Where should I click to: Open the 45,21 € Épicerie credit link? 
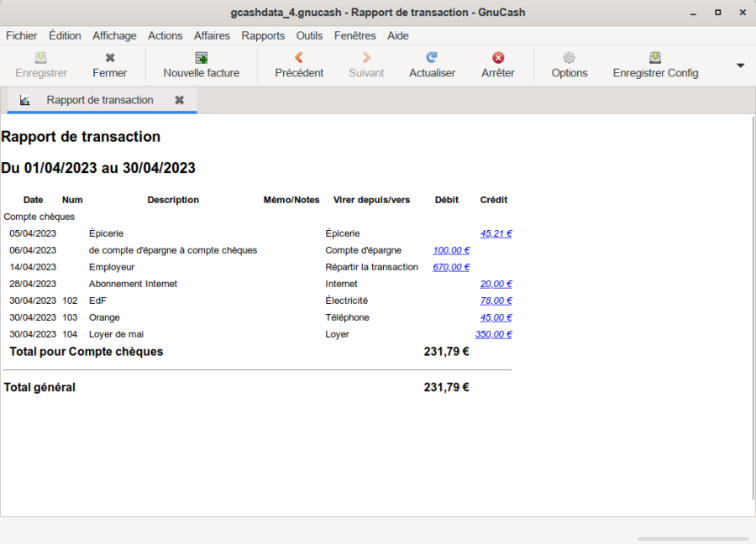coord(496,233)
